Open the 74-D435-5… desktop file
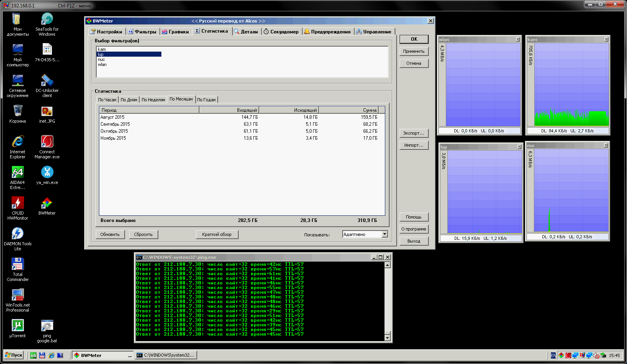Image resolution: width=627 pixels, height=364 pixels. point(47,52)
